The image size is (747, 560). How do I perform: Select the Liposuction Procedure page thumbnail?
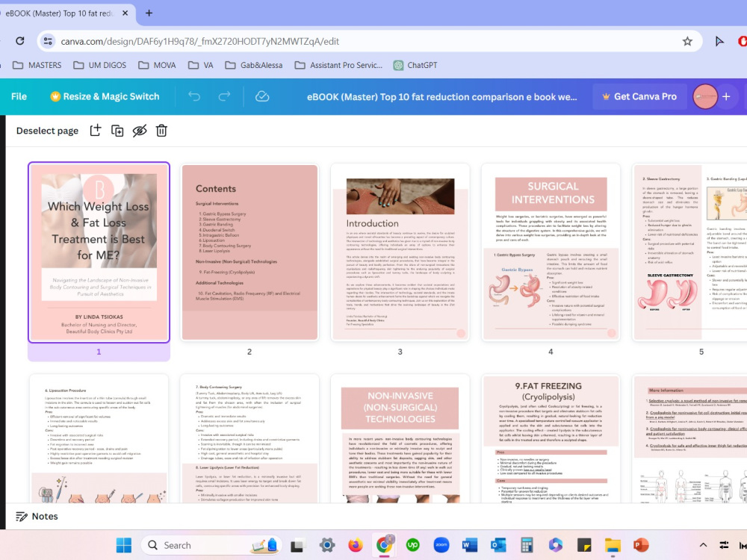click(99, 438)
